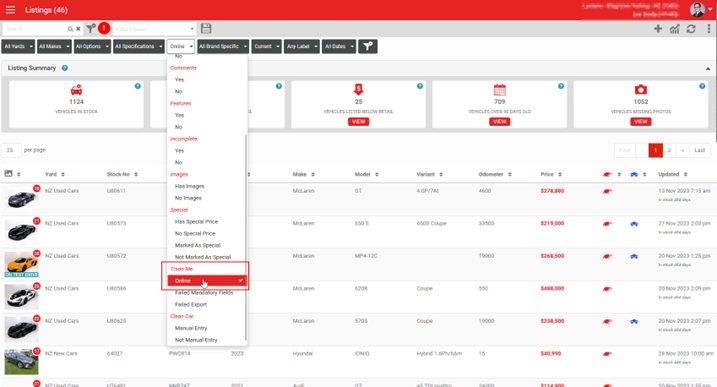Click help icon on Vehicles In Stock card
Viewport: 717px width, 387px height.
(138, 86)
